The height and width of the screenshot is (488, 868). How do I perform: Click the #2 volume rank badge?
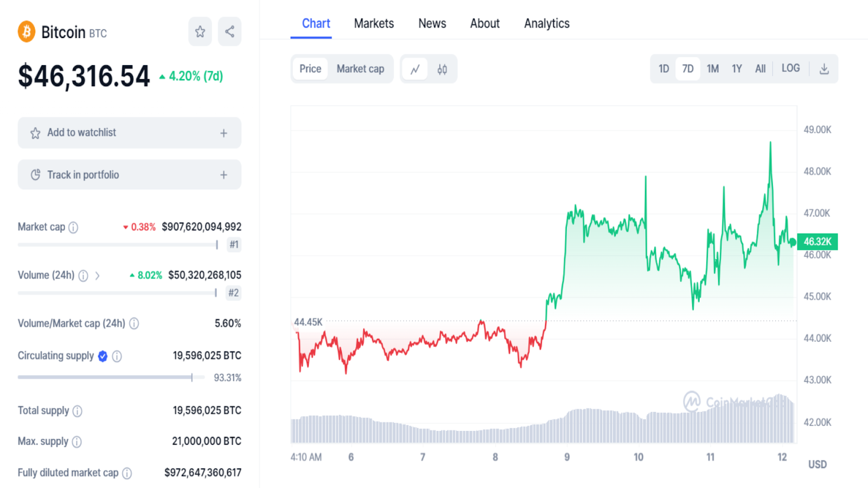(234, 293)
